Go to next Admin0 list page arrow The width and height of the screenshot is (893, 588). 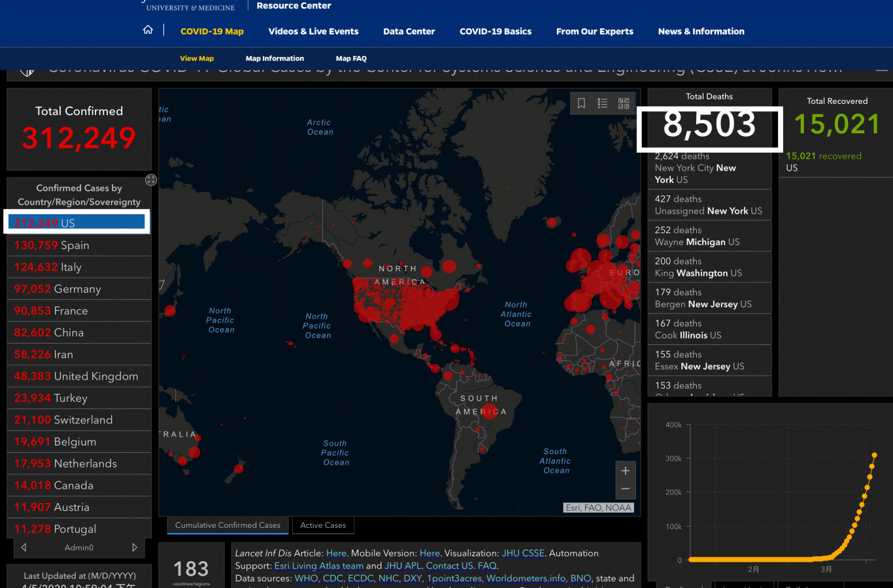pyautogui.click(x=135, y=547)
